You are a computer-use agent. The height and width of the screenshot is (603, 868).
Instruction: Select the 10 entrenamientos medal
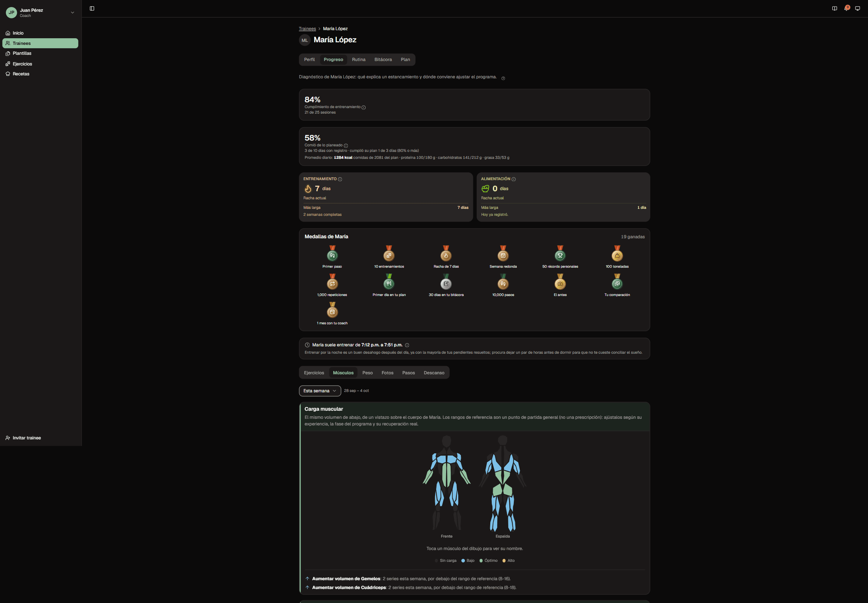[389, 257]
